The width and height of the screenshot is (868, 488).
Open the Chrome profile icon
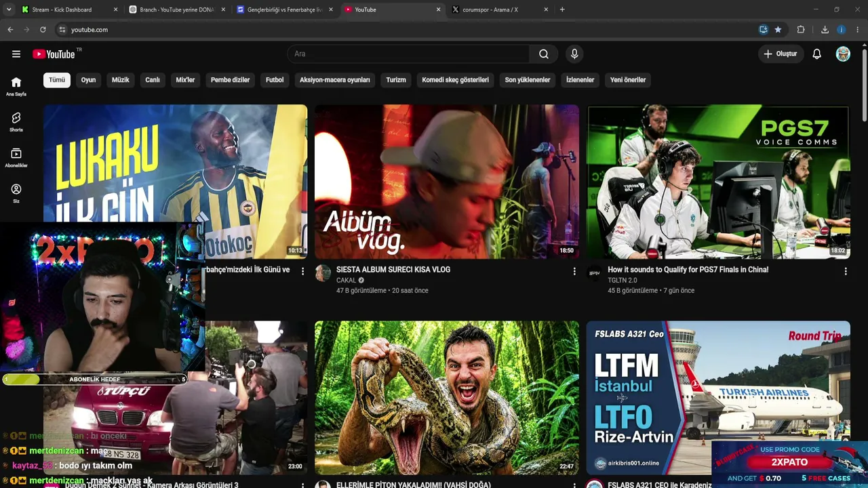842,30
